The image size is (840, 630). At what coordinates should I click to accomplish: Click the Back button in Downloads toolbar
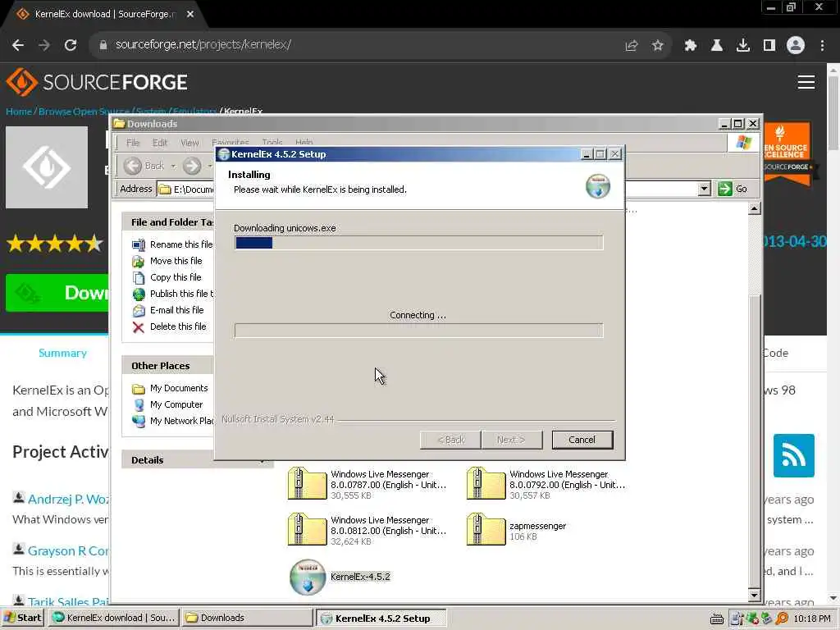click(144, 166)
